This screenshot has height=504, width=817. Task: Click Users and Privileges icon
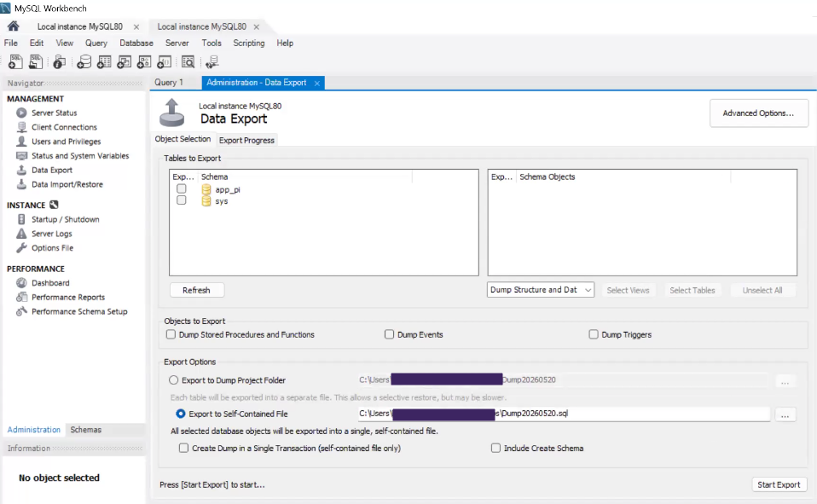pos(21,142)
